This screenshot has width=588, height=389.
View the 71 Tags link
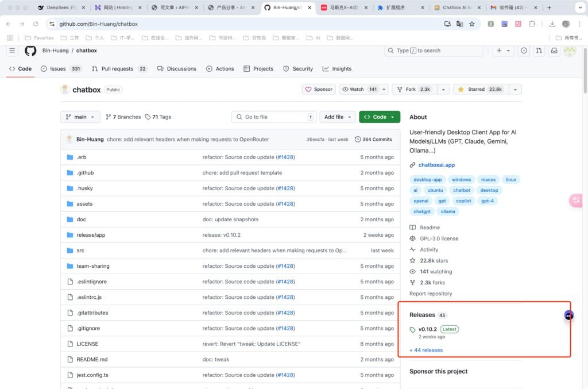coord(158,117)
